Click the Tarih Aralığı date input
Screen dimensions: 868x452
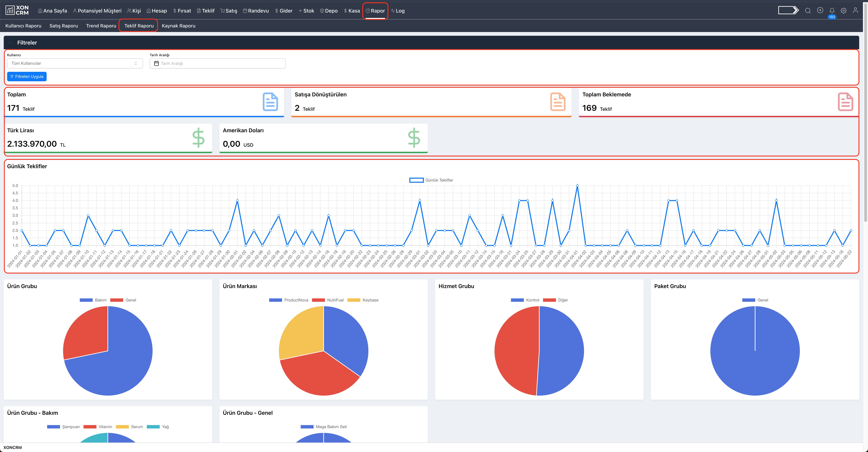(217, 63)
